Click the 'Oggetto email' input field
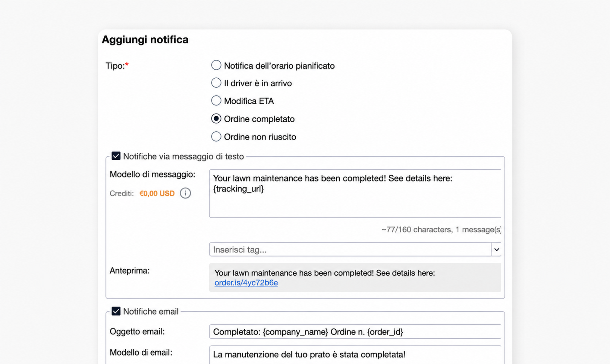This screenshot has width=610, height=364. [355, 332]
